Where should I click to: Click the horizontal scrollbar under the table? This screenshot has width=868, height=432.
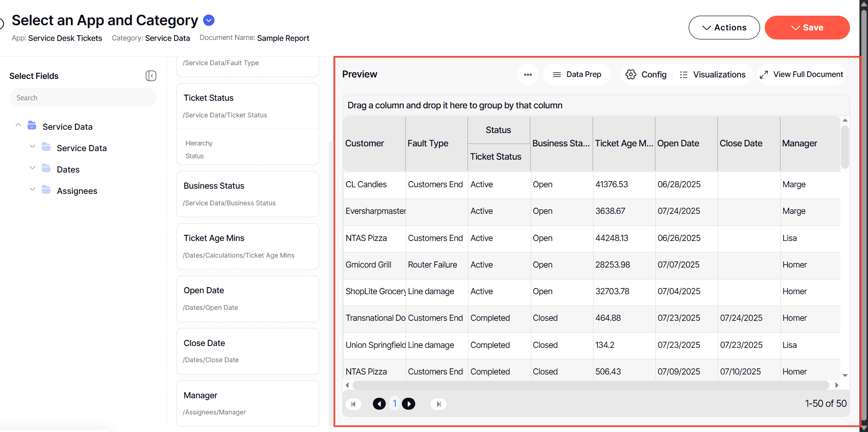[x=591, y=385]
